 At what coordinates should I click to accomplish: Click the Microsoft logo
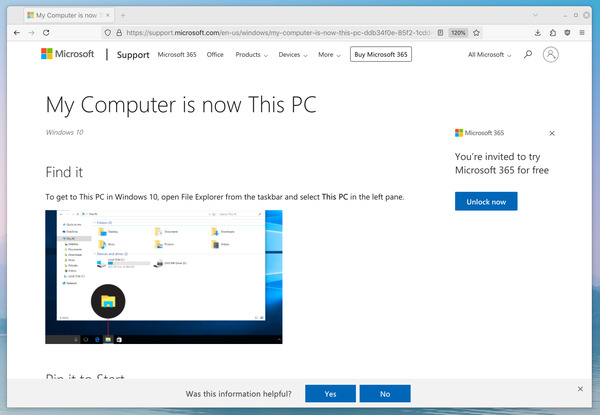pos(67,54)
